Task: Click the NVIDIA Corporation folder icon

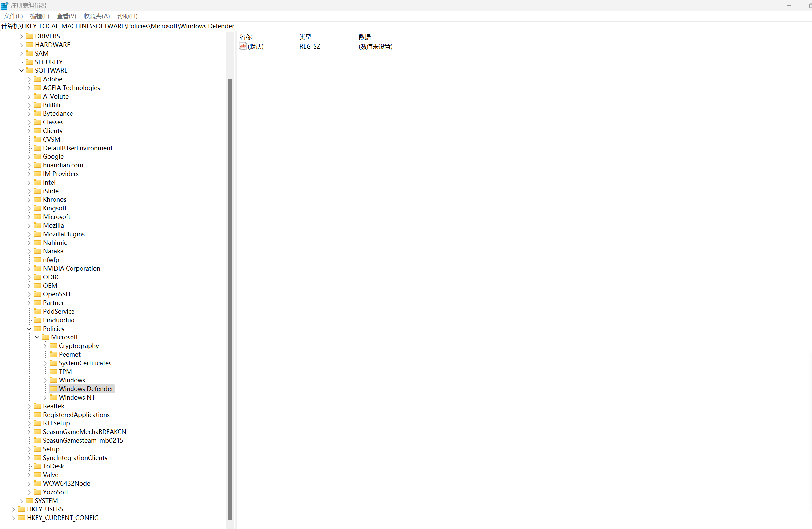Action: point(37,268)
